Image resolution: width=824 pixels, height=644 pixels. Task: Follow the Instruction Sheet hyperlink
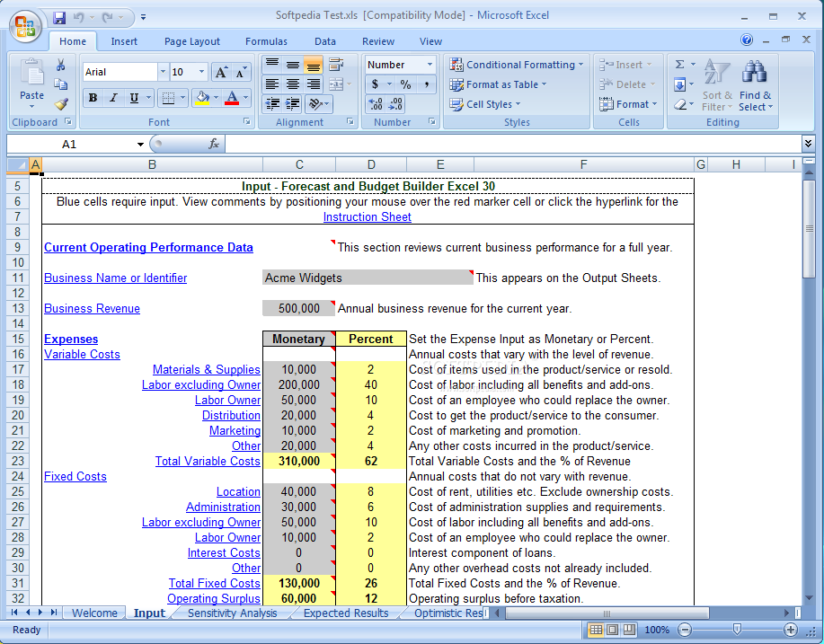[x=368, y=217]
